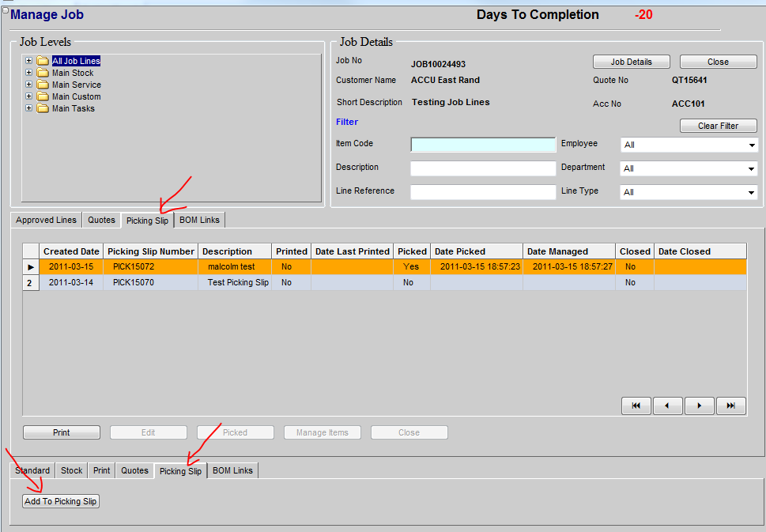Open the Line Type dropdown
The image size is (766, 532).
752,193
